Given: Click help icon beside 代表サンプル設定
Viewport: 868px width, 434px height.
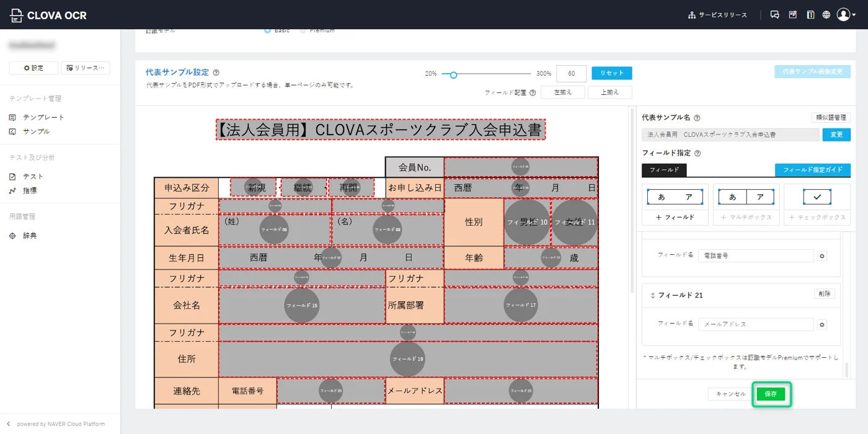Looking at the screenshot, I should (x=216, y=73).
